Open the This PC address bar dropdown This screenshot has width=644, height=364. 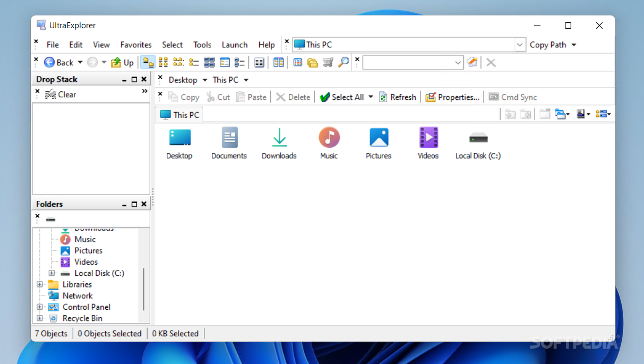point(520,45)
